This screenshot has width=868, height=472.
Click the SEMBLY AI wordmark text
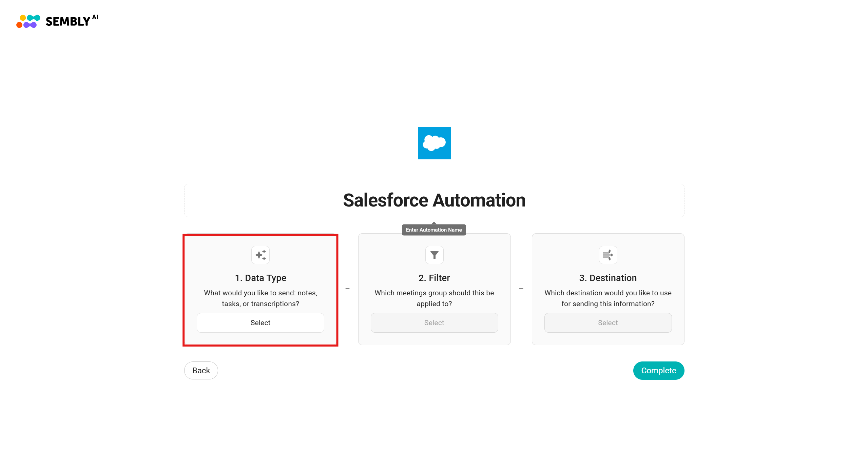(x=72, y=21)
